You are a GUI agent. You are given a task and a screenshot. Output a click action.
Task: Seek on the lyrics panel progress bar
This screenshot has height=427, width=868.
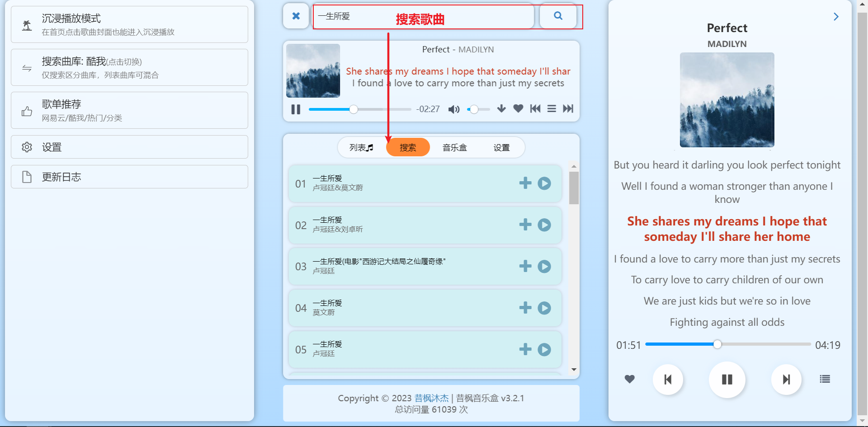coord(728,344)
